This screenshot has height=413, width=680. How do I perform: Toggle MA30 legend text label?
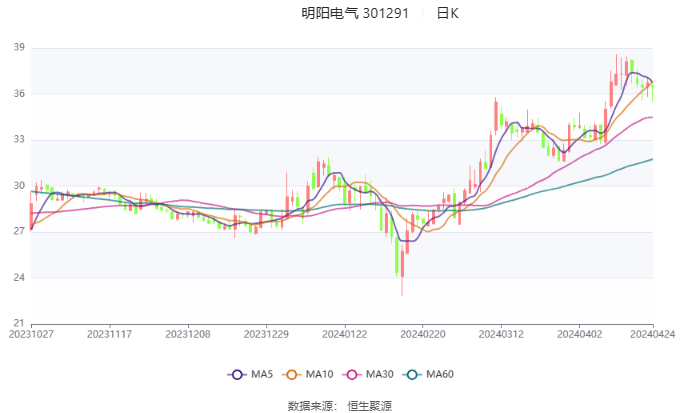379,374
